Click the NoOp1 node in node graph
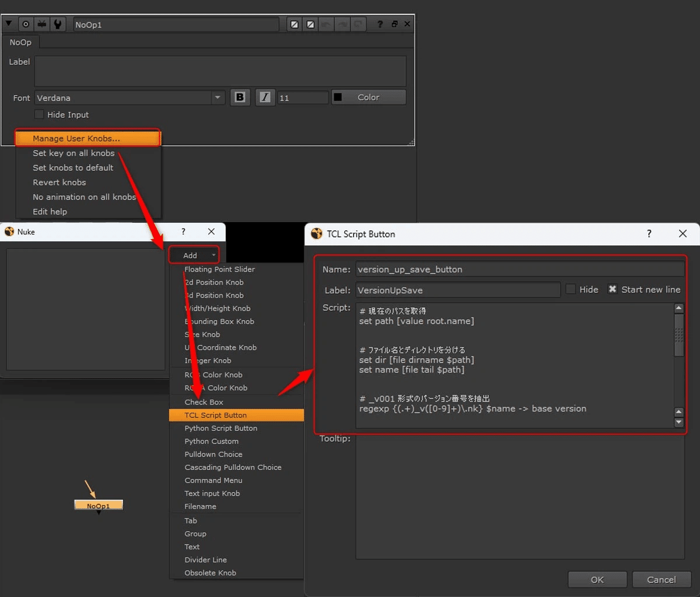 pyautogui.click(x=99, y=505)
